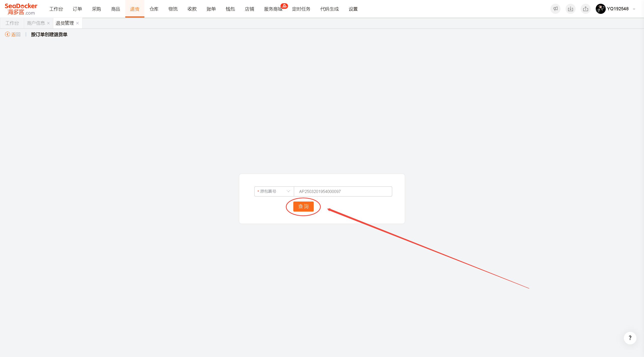
Task: Click the orange 查询 button
Action: click(x=303, y=207)
